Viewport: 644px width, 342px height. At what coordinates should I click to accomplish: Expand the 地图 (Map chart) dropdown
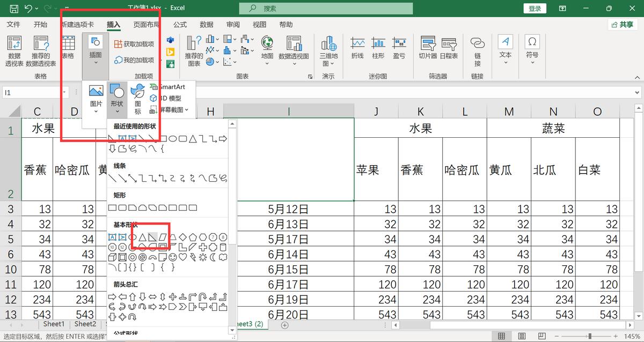(267, 63)
